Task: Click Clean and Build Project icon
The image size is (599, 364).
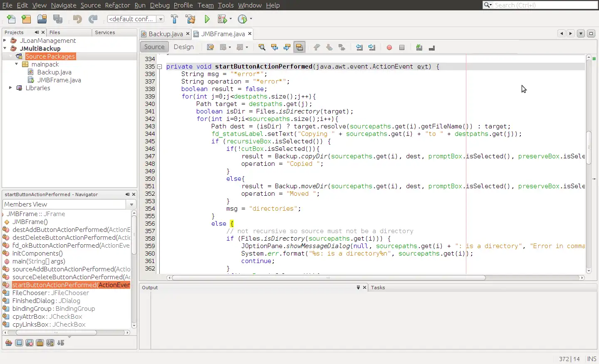Action: coord(191,19)
